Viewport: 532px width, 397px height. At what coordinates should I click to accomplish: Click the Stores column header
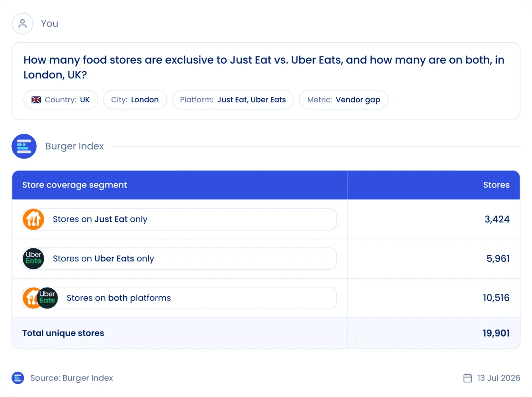(496, 185)
